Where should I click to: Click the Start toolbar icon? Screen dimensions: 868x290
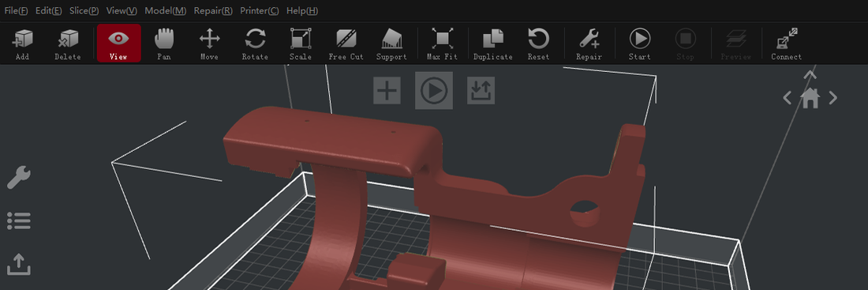[639, 43]
